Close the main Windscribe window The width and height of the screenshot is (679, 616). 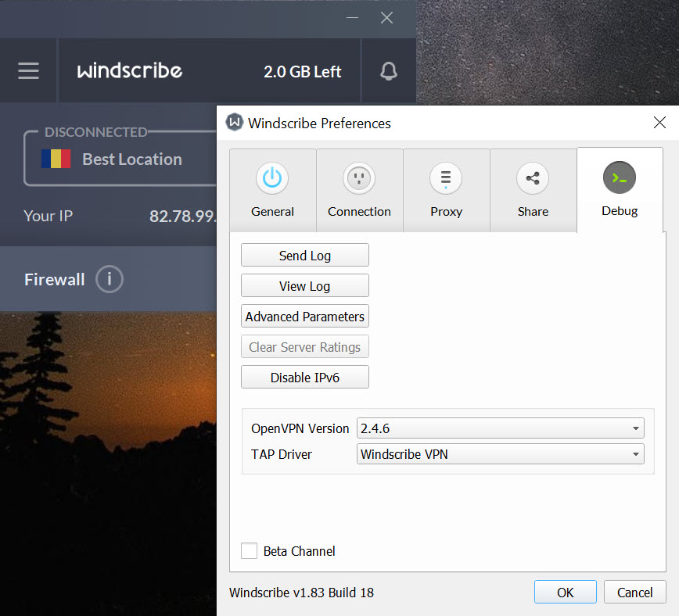pyautogui.click(x=386, y=18)
